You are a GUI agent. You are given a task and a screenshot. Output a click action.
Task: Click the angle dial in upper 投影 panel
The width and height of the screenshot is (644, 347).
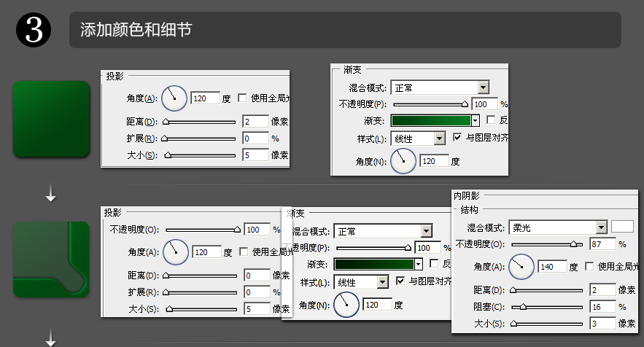pyautogui.click(x=174, y=98)
